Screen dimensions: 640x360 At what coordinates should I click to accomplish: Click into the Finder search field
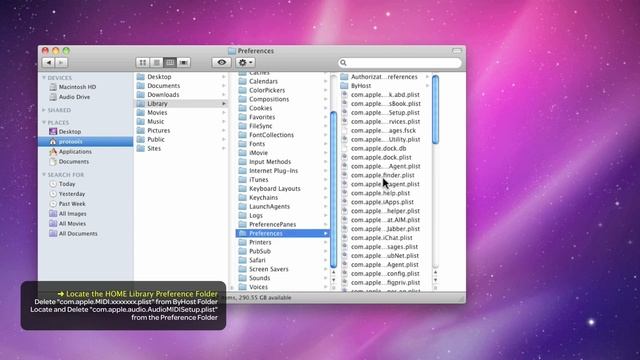400,62
